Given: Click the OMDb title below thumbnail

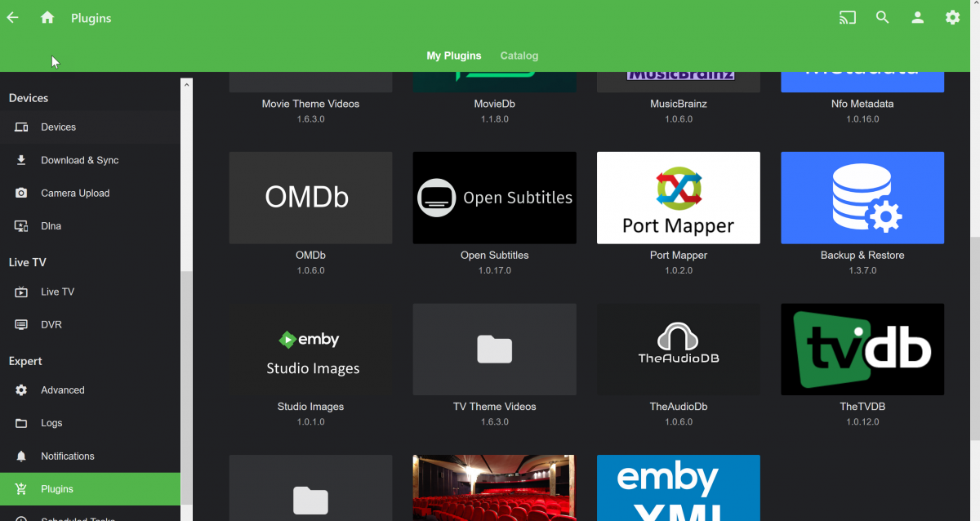Looking at the screenshot, I should click(x=310, y=256).
